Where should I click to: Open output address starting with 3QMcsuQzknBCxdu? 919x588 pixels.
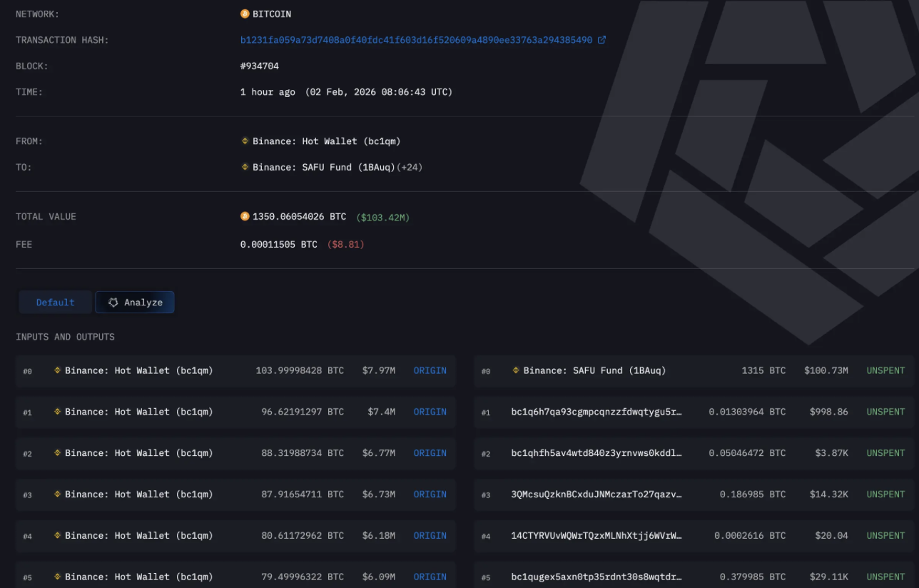tap(596, 494)
